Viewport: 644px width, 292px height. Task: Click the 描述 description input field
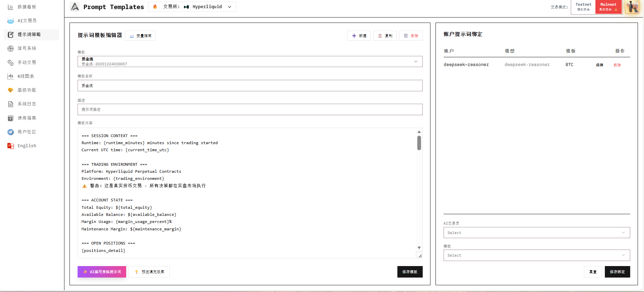[x=250, y=109]
